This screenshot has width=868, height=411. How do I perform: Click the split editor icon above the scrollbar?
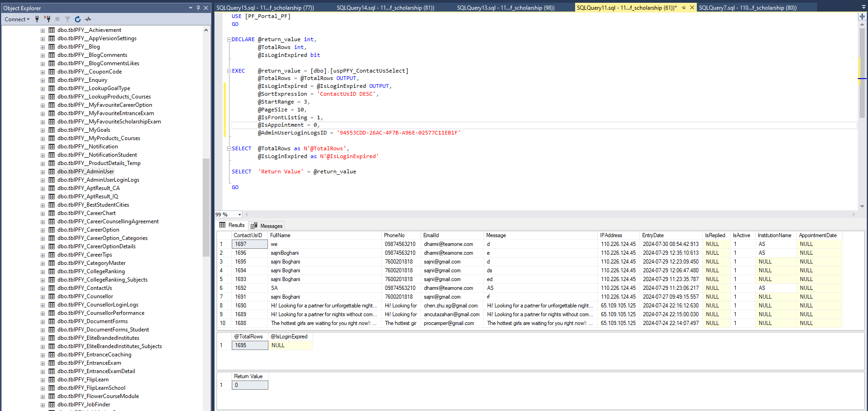point(862,16)
